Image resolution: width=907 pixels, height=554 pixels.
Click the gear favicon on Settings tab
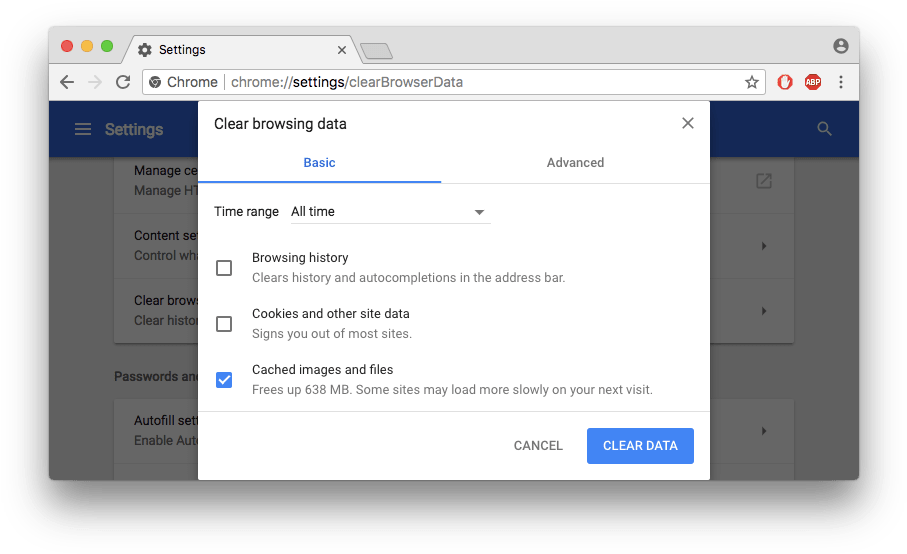pos(145,50)
